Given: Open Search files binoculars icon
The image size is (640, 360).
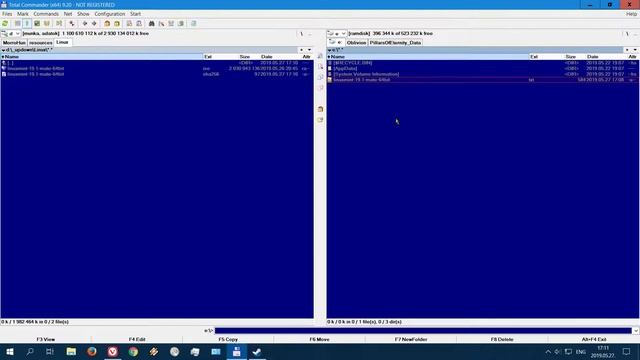Looking at the screenshot, I should click(x=151, y=24).
